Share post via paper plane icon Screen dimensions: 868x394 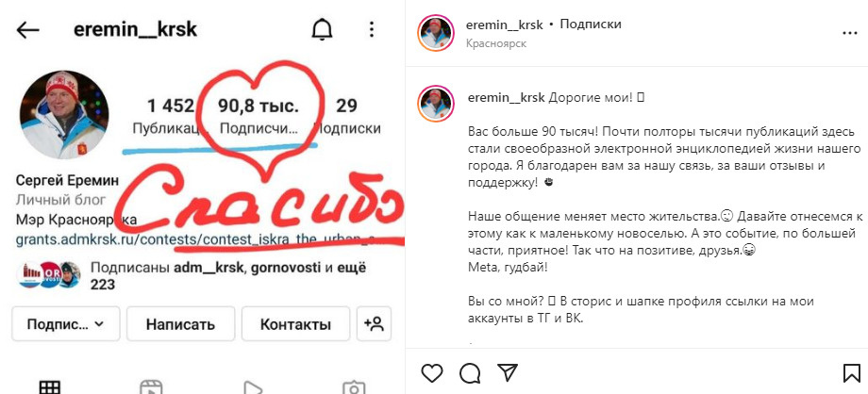507,372
